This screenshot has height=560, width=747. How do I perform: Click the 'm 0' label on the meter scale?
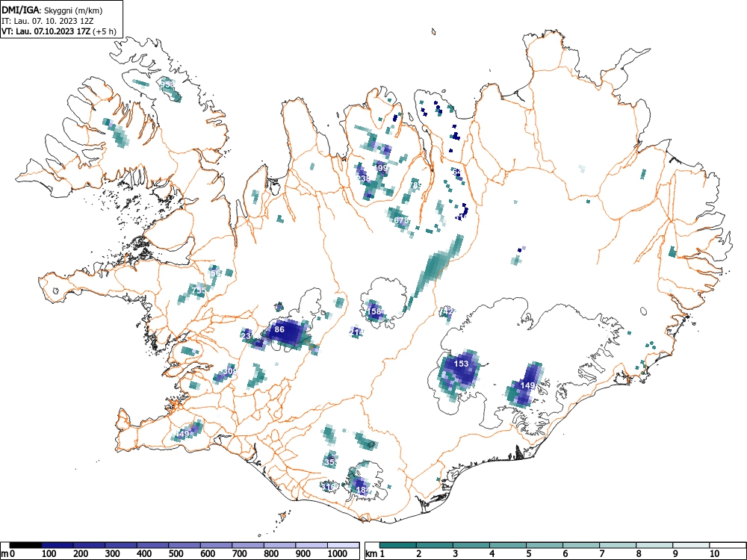[8, 554]
